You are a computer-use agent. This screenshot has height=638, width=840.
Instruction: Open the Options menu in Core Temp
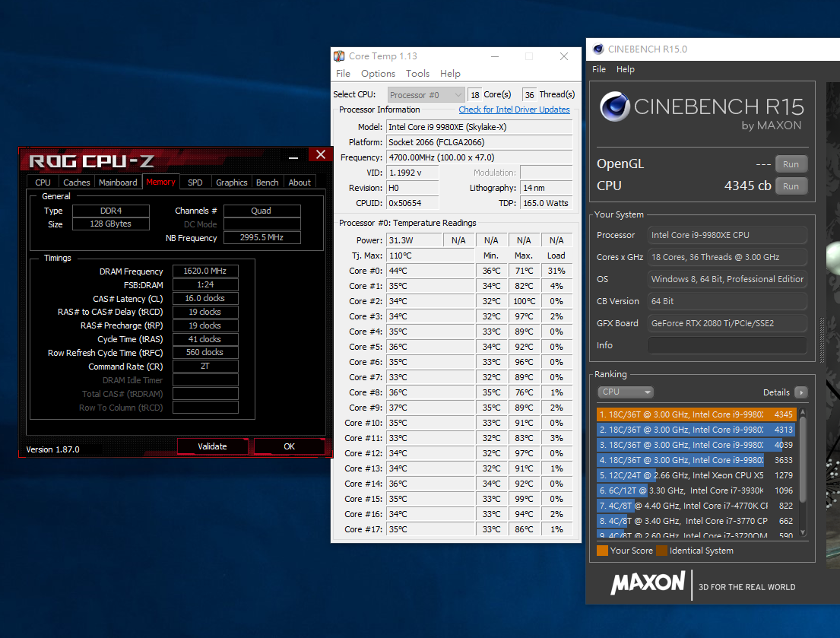tap(378, 74)
